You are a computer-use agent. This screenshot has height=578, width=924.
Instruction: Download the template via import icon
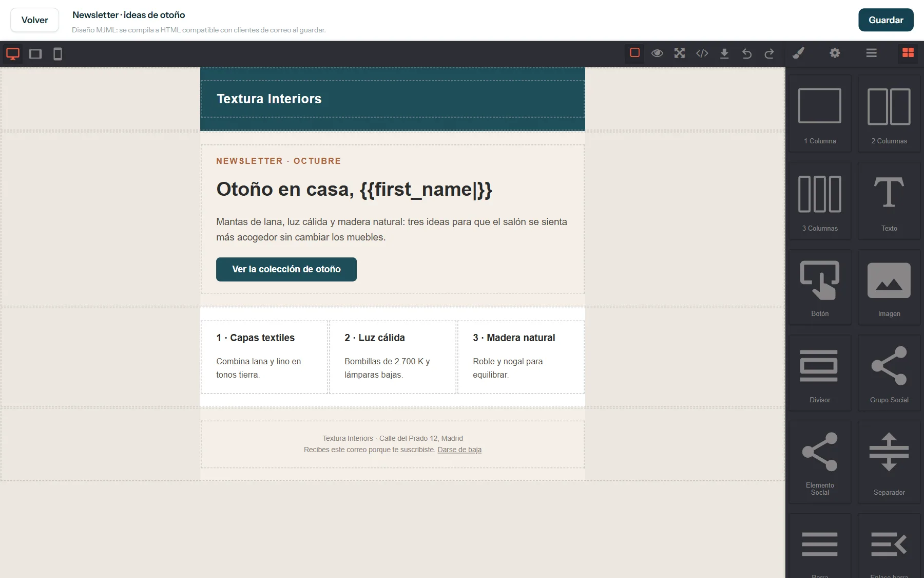point(724,53)
